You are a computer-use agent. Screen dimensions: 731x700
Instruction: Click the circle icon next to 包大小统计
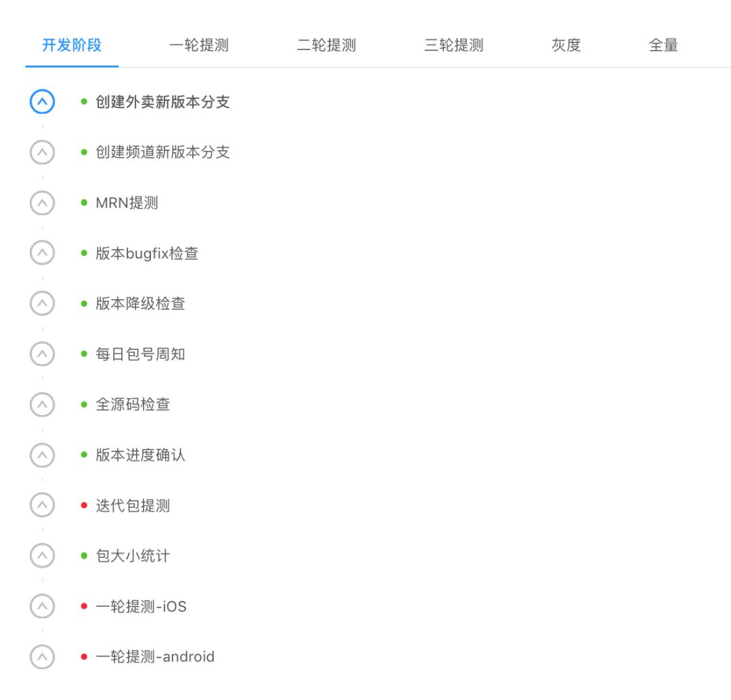tap(42, 556)
